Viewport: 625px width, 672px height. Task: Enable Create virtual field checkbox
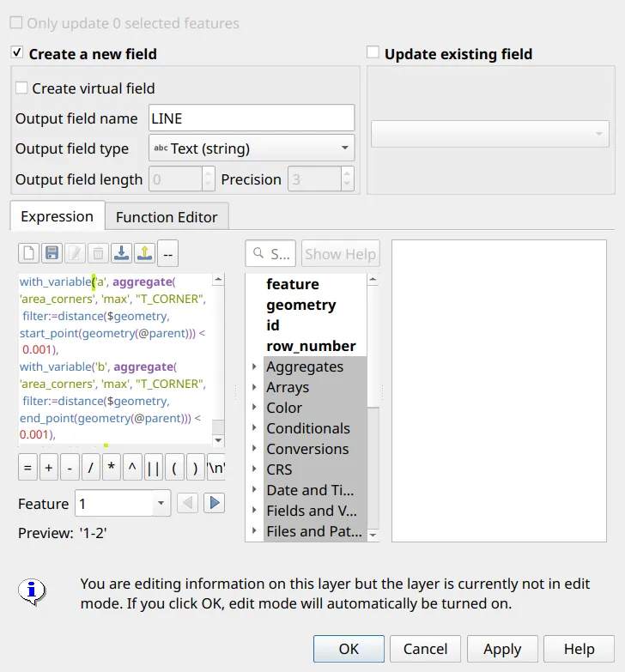point(21,88)
